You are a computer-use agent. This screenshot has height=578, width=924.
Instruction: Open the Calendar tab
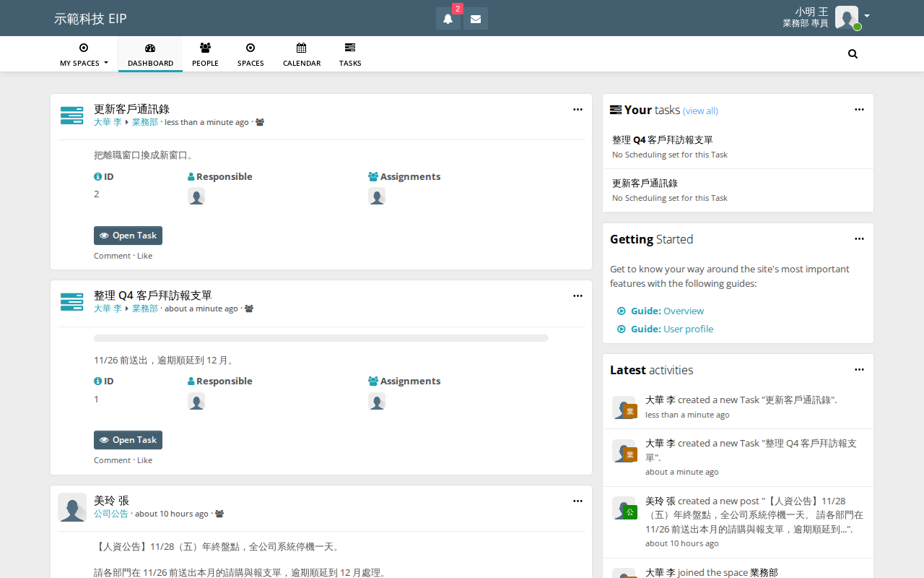click(x=302, y=54)
